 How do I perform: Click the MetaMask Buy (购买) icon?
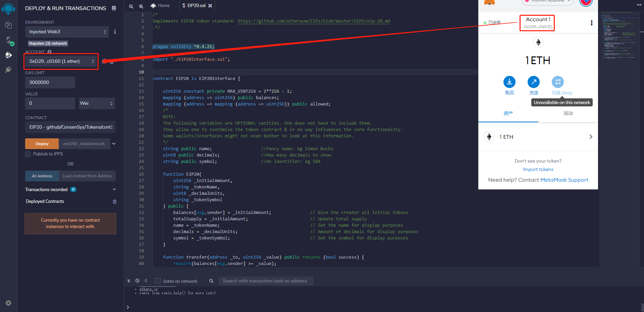pyautogui.click(x=509, y=82)
